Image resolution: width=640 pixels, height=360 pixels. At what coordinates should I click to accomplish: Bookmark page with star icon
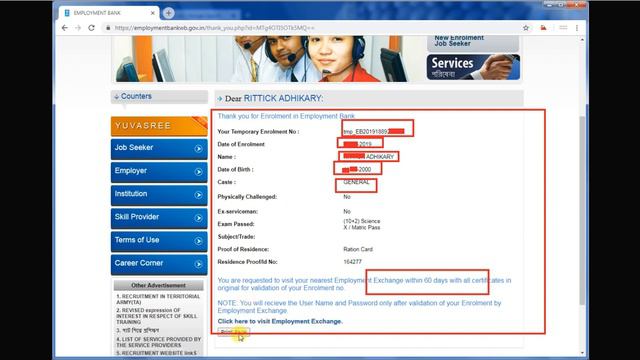(526, 28)
